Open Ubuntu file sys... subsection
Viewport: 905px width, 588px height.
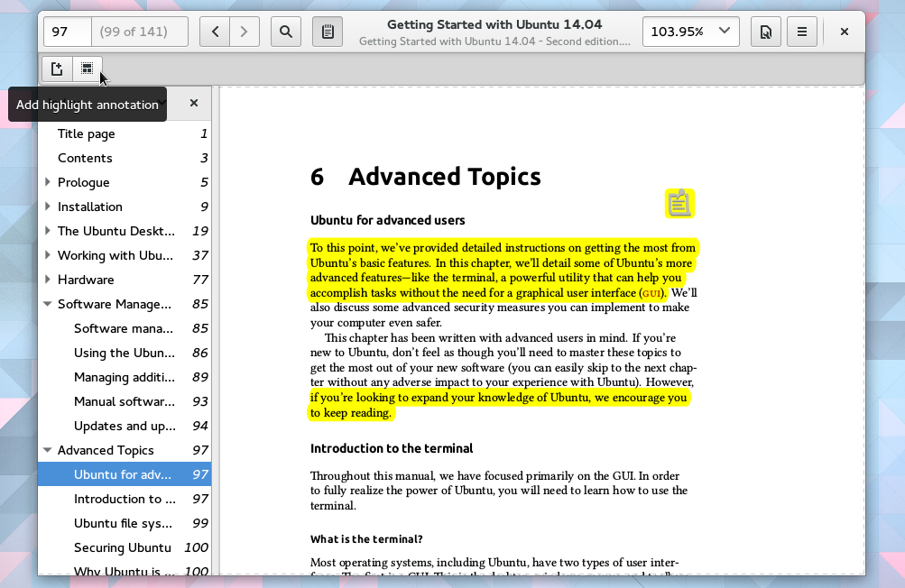(125, 523)
